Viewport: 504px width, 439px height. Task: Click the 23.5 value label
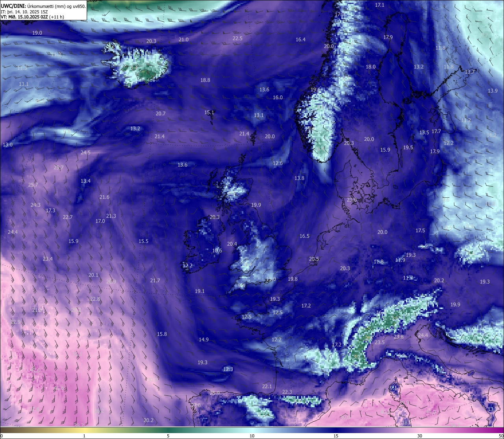[x=380, y=343]
